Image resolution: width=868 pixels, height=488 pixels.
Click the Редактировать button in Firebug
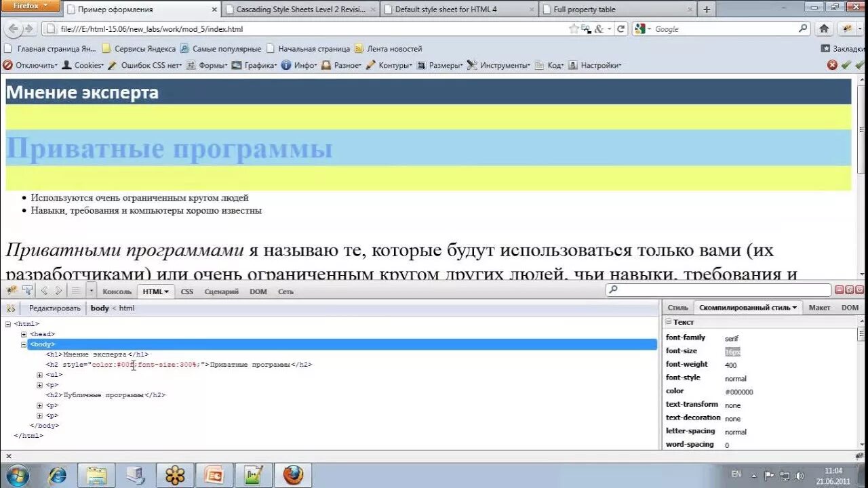tap(54, 307)
